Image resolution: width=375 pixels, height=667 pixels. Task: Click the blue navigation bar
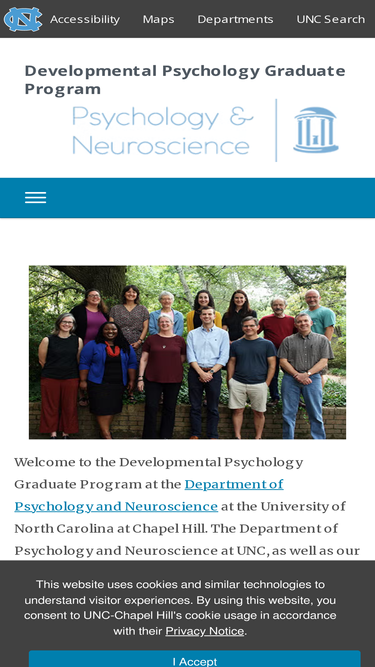tap(188, 198)
